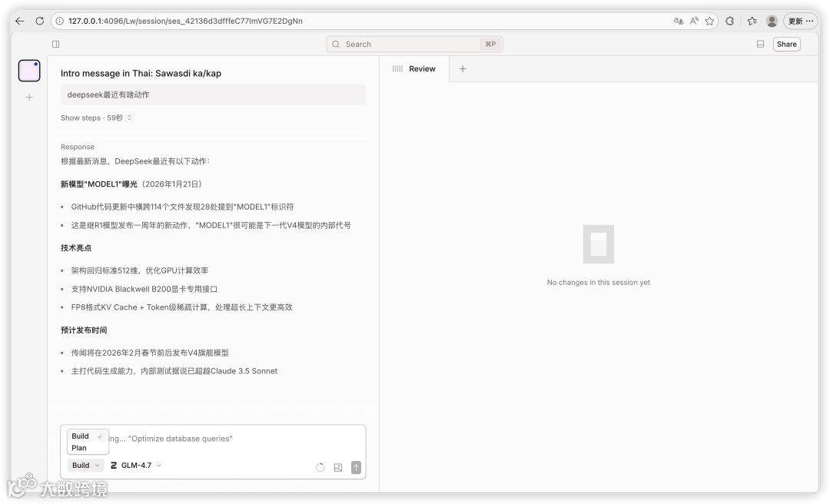The height and width of the screenshot is (504, 830).
Task: Reload the page in browser
Action: pyautogui.click(x=40, y=22)
